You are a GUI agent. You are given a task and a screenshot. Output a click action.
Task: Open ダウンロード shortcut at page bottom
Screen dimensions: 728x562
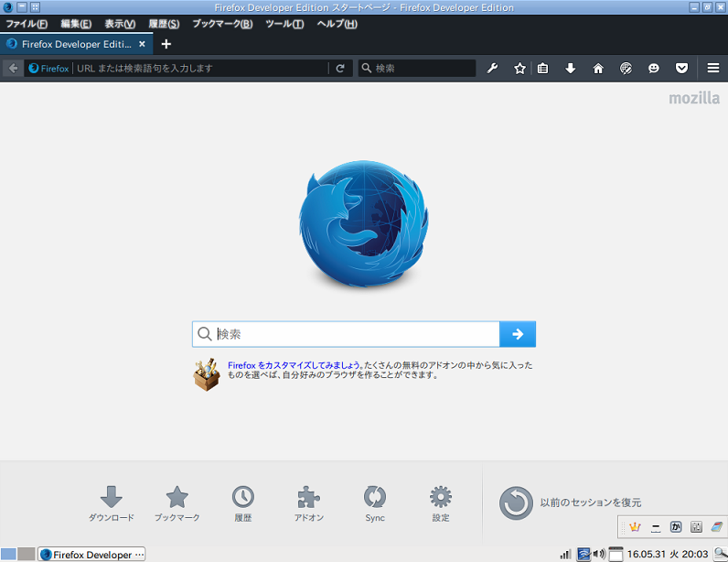pyautogui.click(x=112, y=503)
